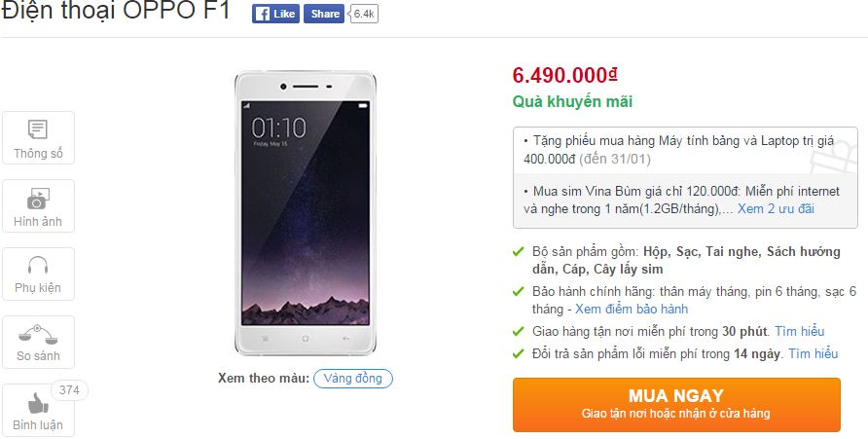Expand Xem 2 ưu đãi offers

click(x=776, y=208)
